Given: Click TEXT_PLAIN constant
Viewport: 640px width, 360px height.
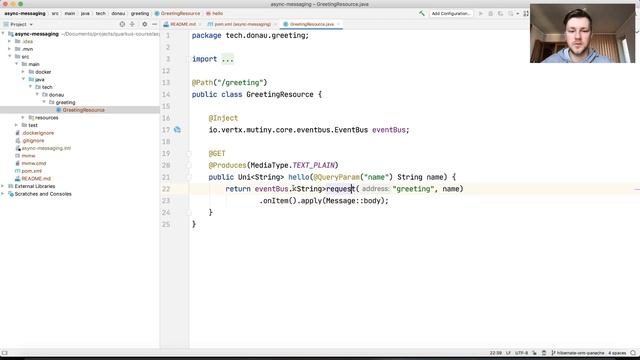Looking at the screenshot, I should click(313, 165).
